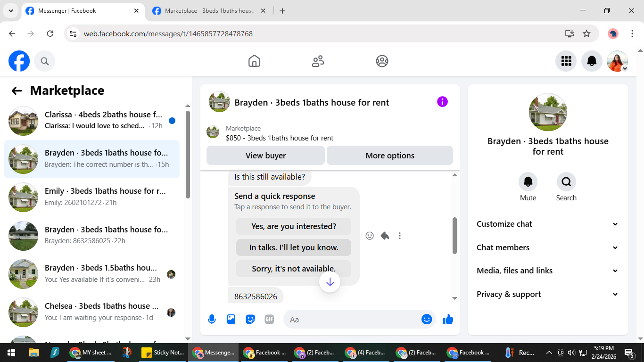Send 'Sorry, it's not available.' response
The image size is (644, 362).
coord(294,269)
